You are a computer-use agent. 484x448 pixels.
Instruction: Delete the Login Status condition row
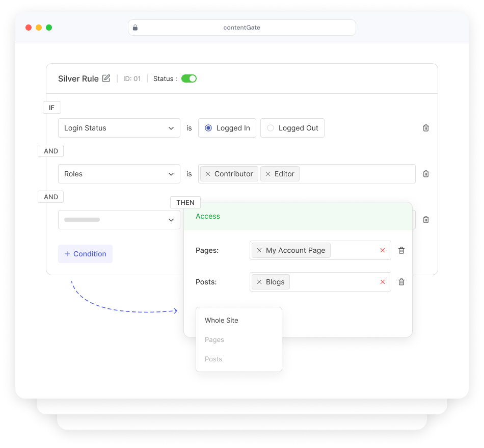point(426,128)
